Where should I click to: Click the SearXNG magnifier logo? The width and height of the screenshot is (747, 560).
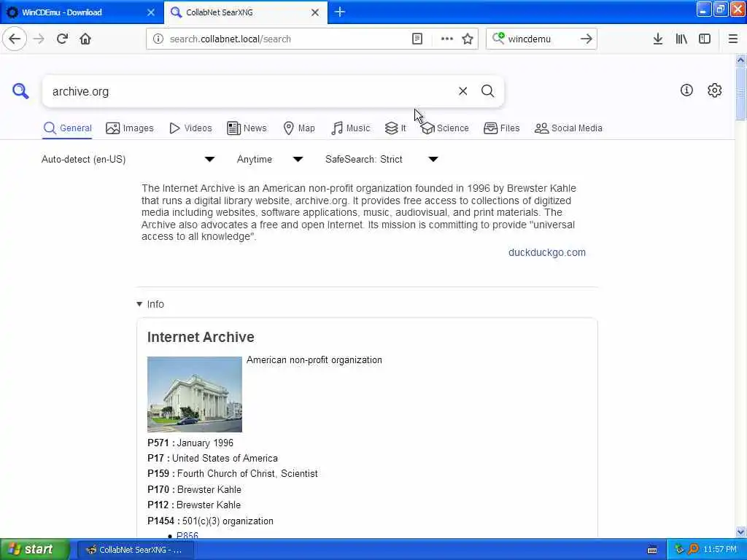[x=20, y=90]
